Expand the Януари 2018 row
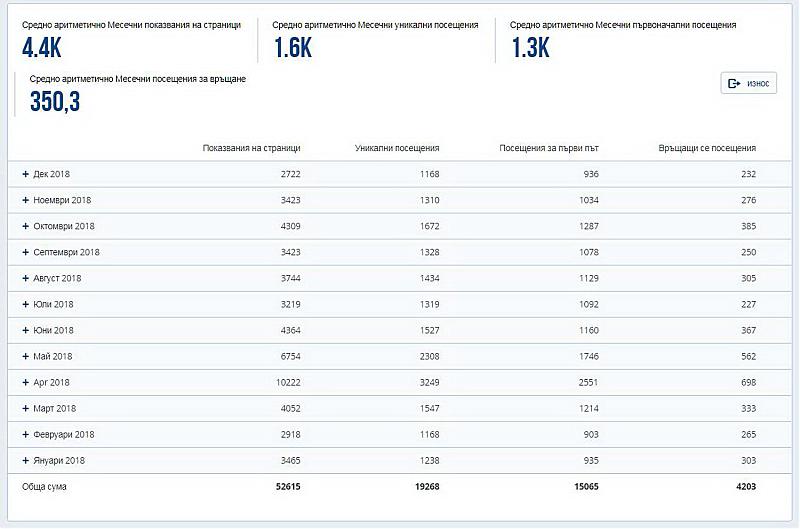The height and width of the screenshot is (529, 800). (26, 460)
